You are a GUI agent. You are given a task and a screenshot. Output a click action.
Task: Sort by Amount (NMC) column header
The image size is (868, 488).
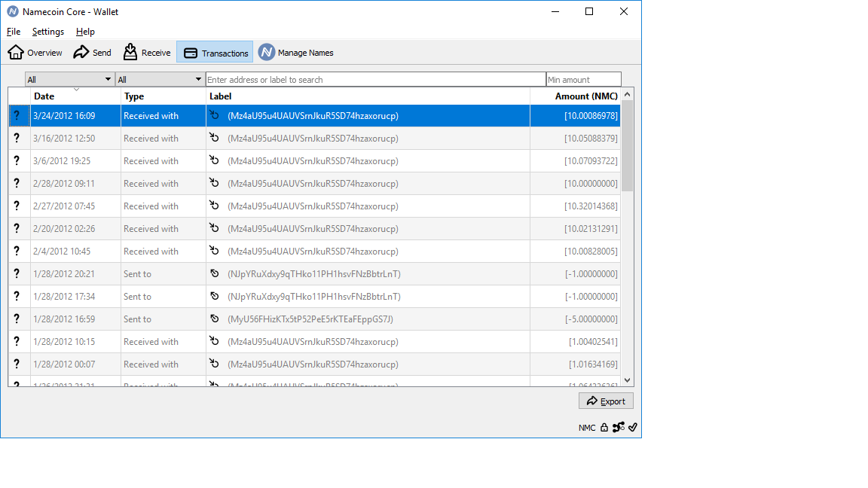coord(575,96)
